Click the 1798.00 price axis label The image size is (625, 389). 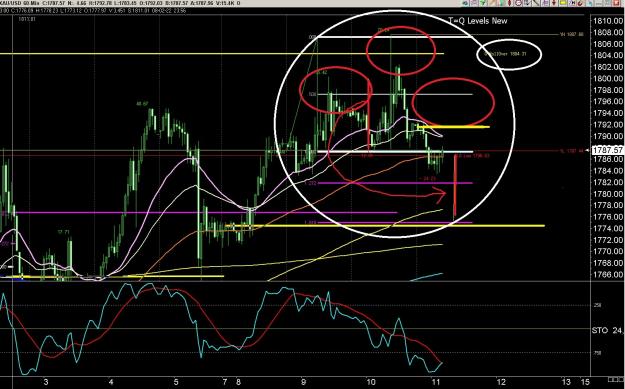(x=608, y=90)
